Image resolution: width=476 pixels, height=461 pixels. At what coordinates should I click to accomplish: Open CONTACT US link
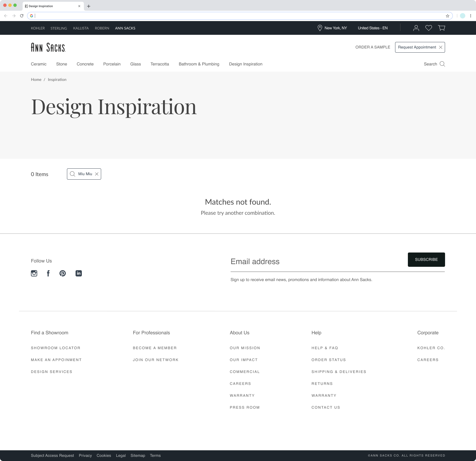click(326, 407)
